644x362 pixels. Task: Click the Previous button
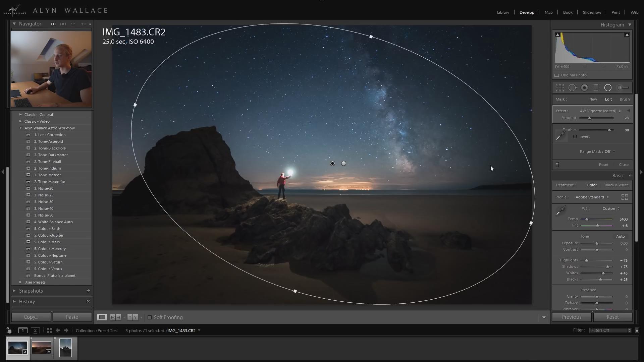(572, 317)
